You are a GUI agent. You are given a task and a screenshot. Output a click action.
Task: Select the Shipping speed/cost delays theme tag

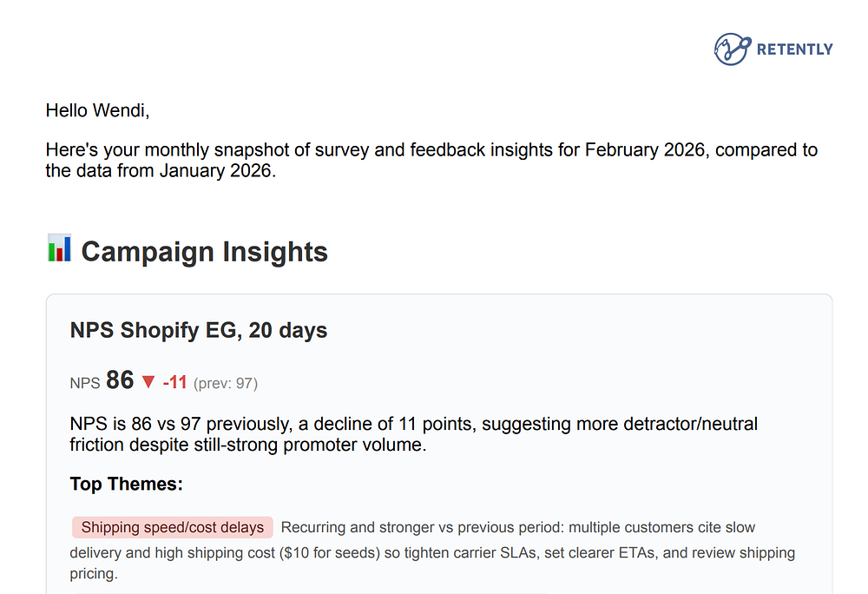(x=172, y=527)
